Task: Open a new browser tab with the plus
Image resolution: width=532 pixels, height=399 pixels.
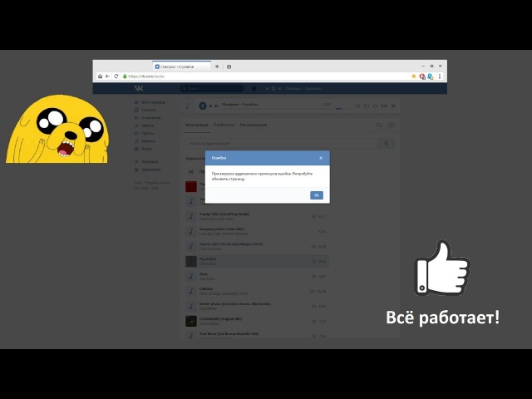Action: click(x=217, y=66)
